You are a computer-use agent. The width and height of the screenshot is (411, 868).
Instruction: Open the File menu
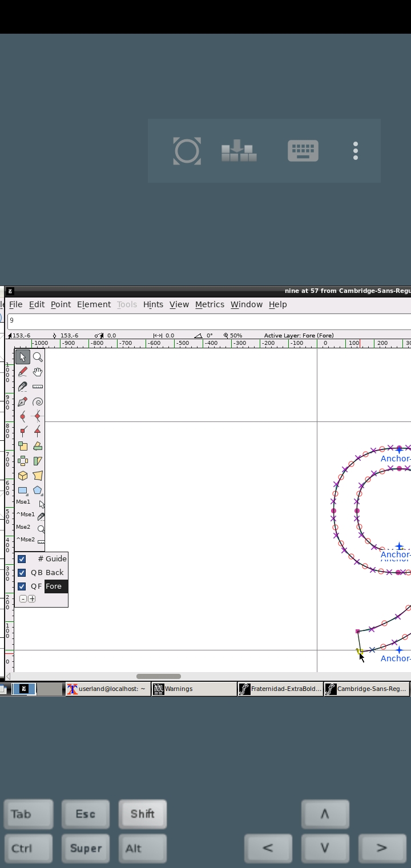tap(16, 304)
